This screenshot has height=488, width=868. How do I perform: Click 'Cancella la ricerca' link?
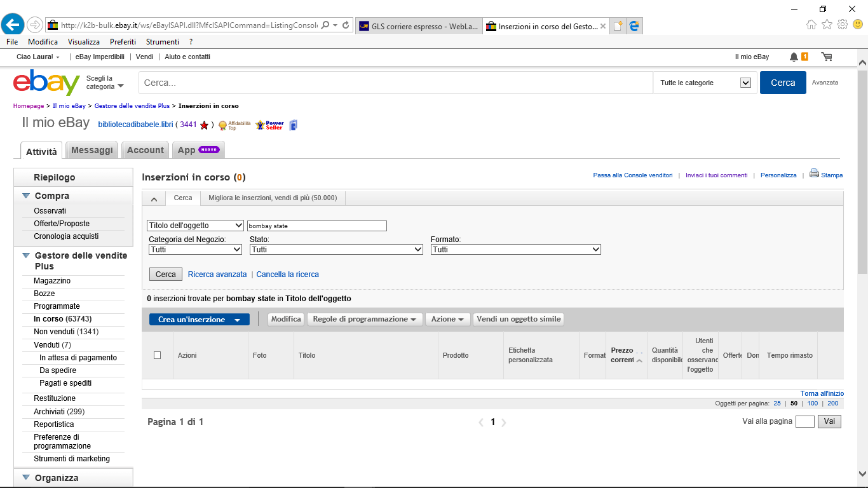288,274
